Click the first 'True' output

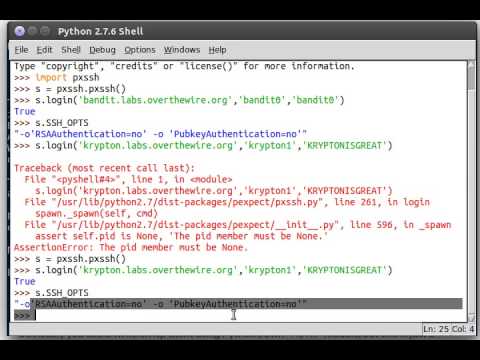(25, 111)
